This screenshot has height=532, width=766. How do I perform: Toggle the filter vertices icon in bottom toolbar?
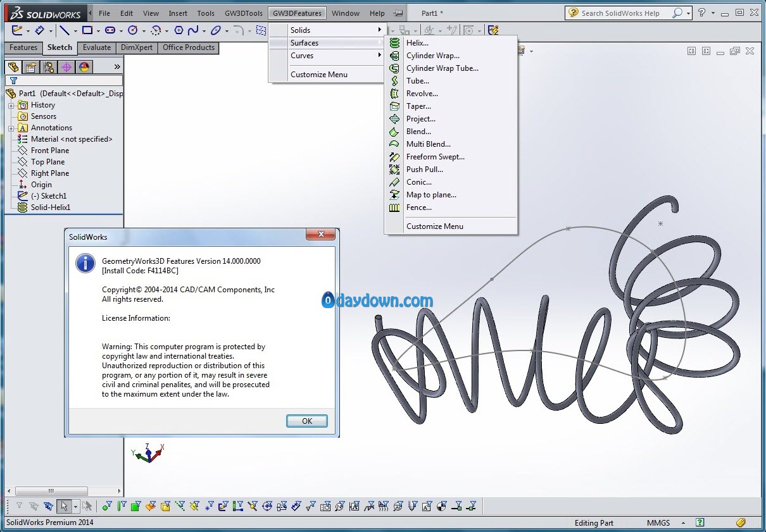(106, 506)
